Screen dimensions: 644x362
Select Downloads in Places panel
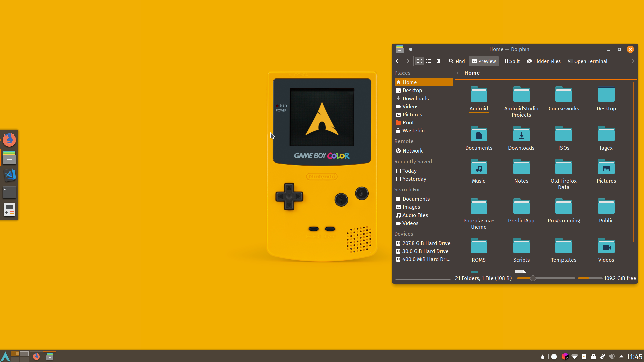point(415,99)
